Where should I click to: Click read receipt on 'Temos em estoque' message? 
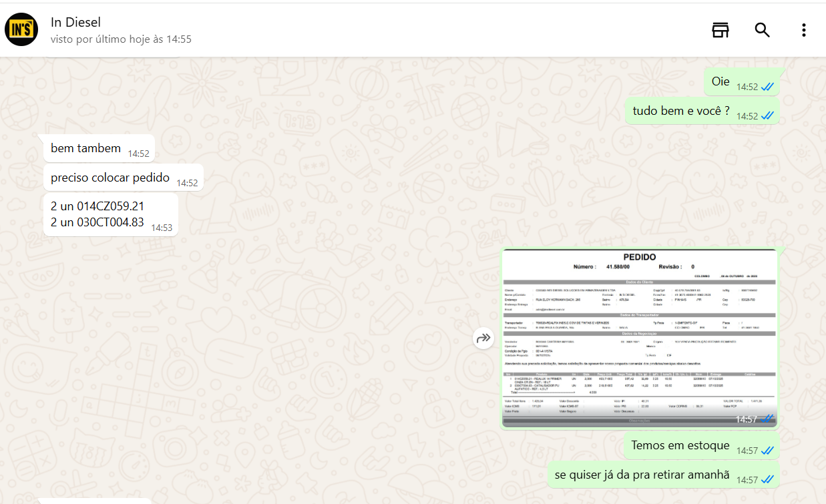tap(767, 451)
